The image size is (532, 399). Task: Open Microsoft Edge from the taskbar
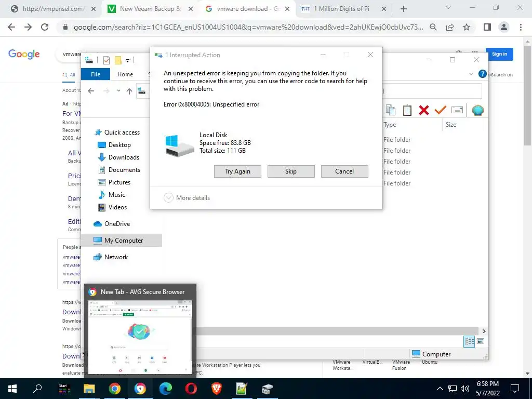[x=166, y=389]
